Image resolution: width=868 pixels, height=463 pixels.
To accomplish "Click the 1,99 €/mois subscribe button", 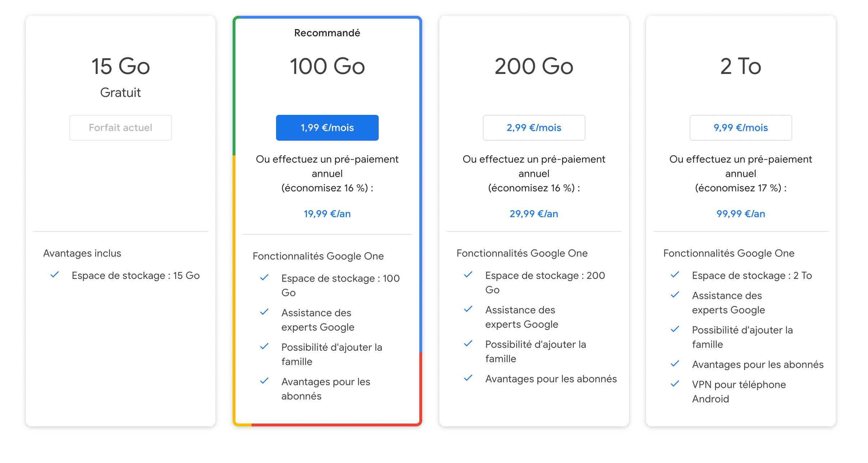I will point(327,128).
